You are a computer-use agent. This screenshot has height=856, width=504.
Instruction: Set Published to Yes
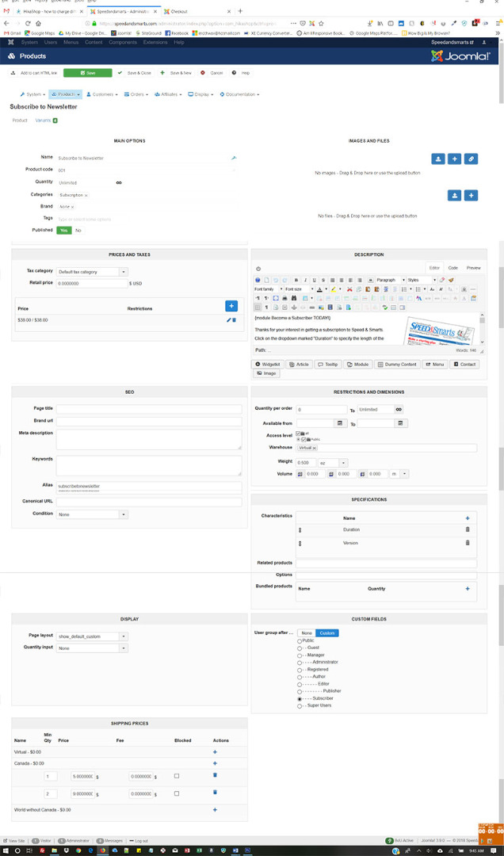pyautogui.click(x=64, y=231)
